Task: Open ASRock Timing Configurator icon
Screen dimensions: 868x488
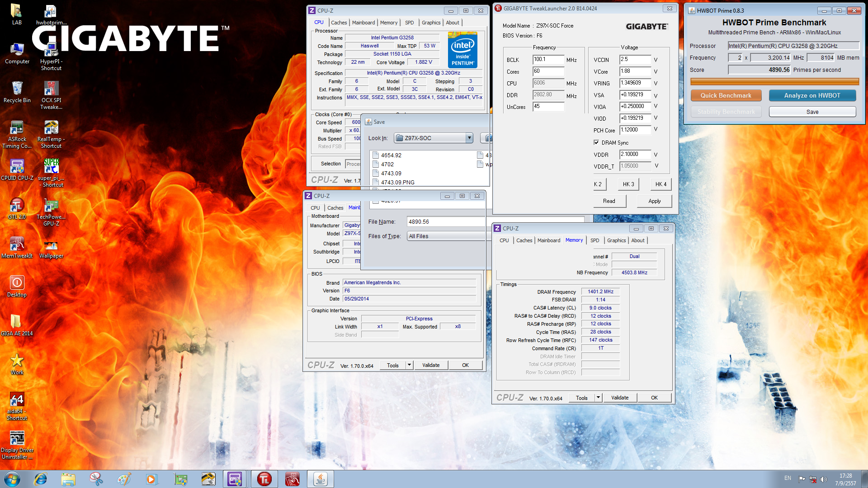Action: tap(17, 134)
